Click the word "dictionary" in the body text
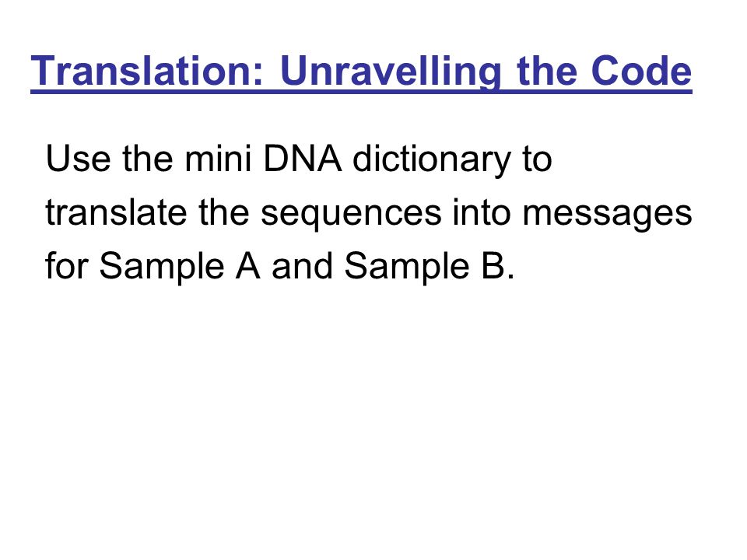 432,160
